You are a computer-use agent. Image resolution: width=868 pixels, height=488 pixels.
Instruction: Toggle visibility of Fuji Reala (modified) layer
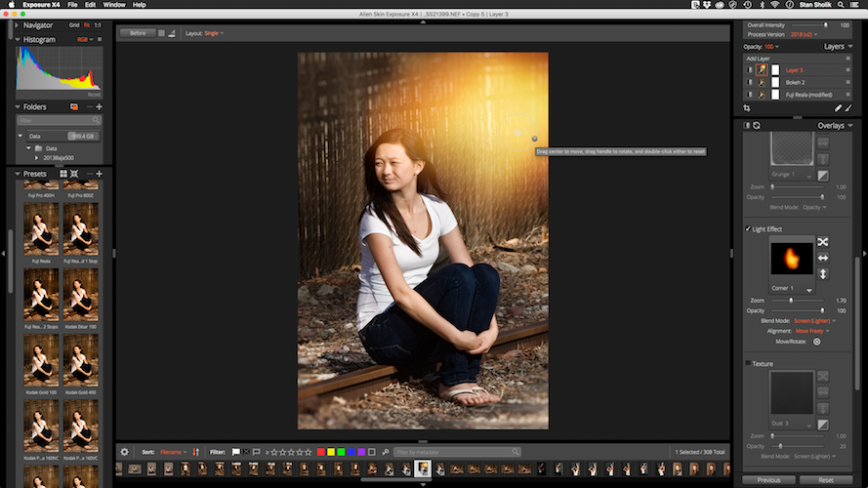click(x=750, y=95)
